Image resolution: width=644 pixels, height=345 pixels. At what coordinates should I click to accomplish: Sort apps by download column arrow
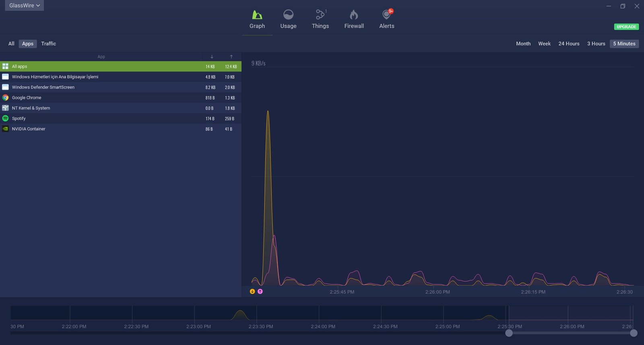(x=212, y=57)
